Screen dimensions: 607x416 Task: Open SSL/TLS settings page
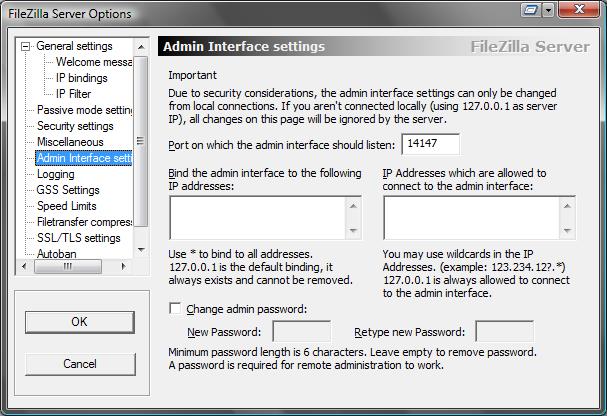click(x=78, y=238)
